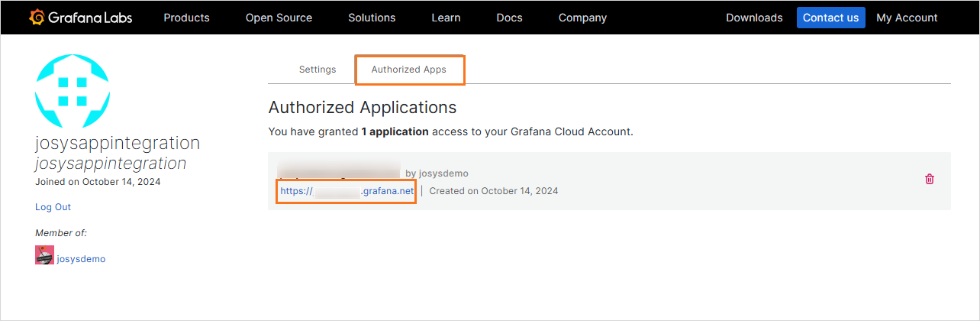980x321 pixels.
Task: Click the josysdemo organization avatar
Action: [x=44, y=255]
